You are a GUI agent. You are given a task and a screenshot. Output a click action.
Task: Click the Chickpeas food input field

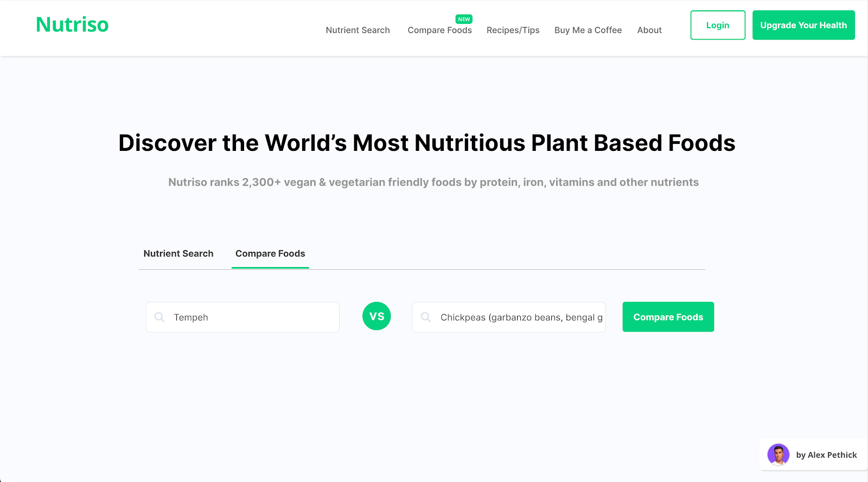tap(509, 317)
